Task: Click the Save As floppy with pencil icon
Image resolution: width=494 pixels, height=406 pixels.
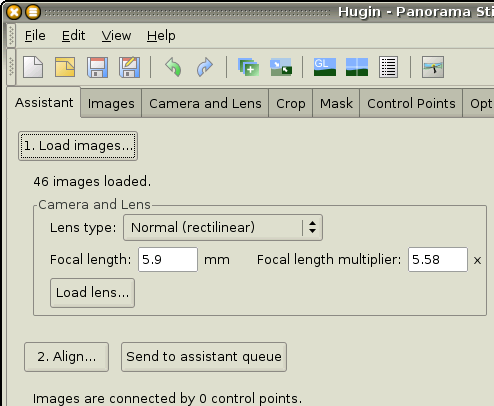Action: click(129, 67)
